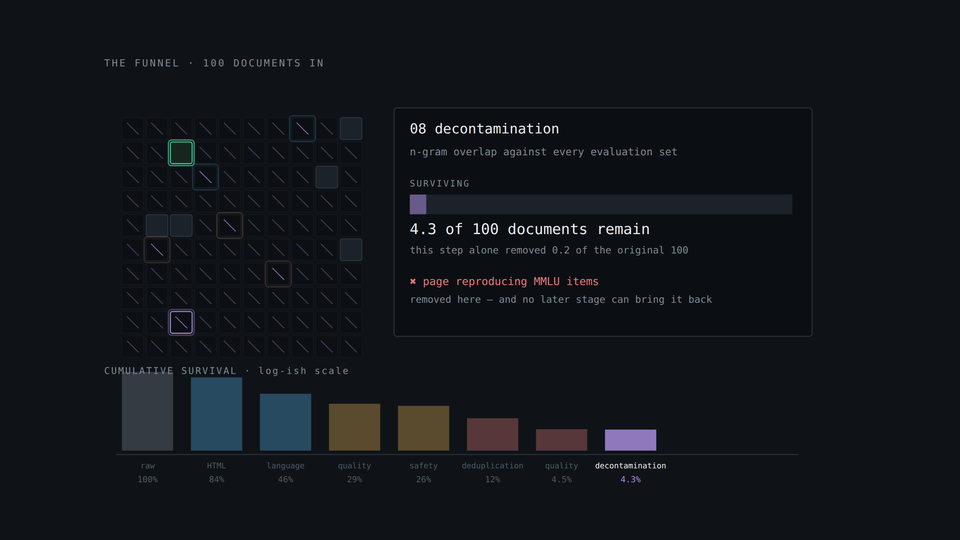Click the '08 decontamination' panel title
This screenshot has height=540, width=960.
484,129
